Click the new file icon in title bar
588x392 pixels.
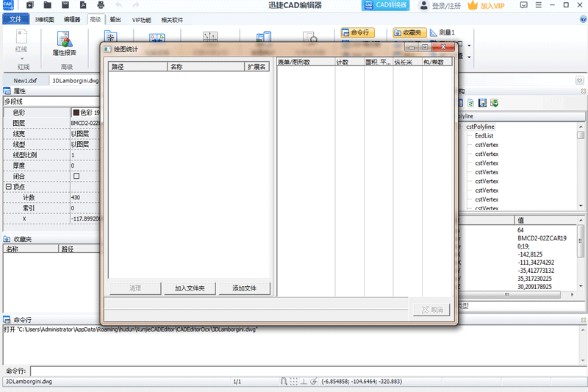click(x=30, y=5)
